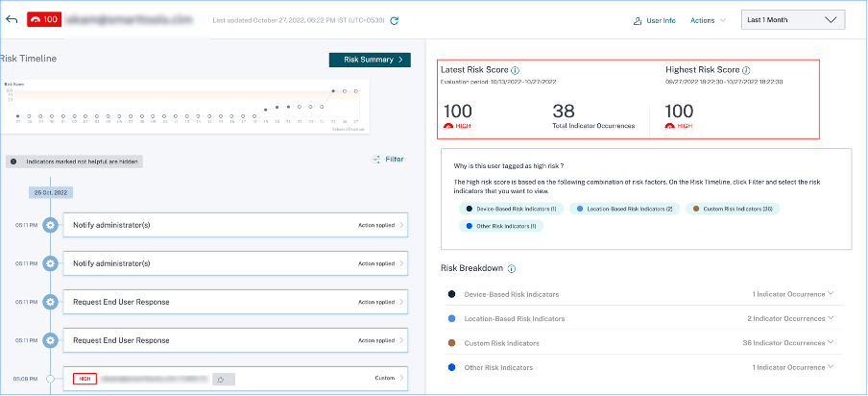Click gear icon of first Notify administrator(s)

coord(50,225)
